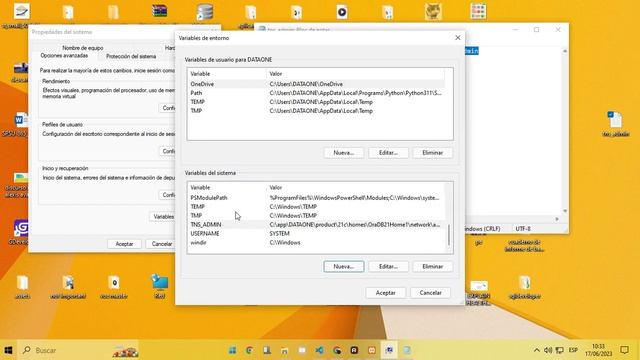This screenshot has height=360, width=640.
Task: Select the system TEMP row with C:\Windows\TEMP
Action: [316, 207]
